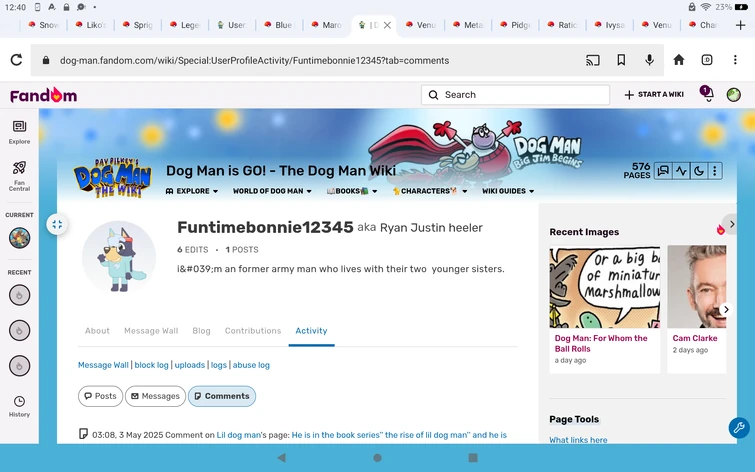Click the site security lock icon
The width and height of the screenshot is (755, 472).
pos(46,60)
